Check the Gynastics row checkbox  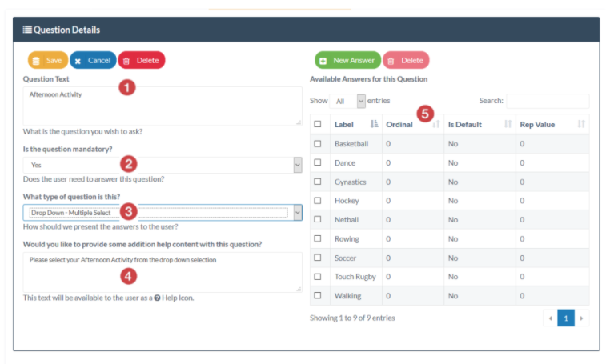pos(318,182)
